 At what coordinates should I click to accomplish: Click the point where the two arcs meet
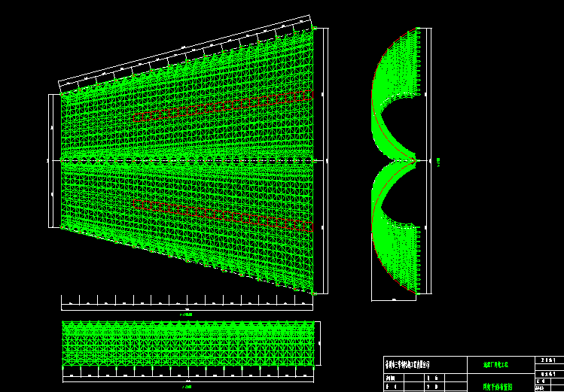416,160
